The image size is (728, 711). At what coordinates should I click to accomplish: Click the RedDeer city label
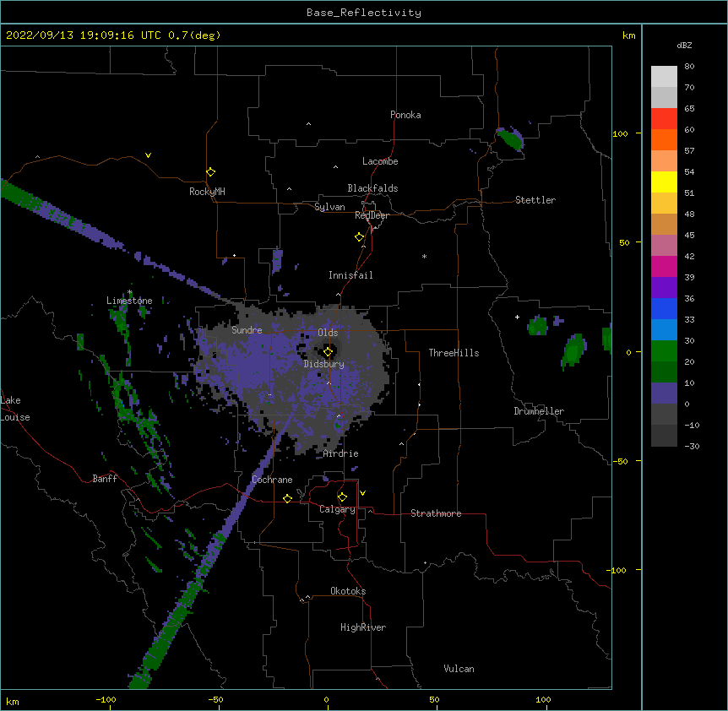pos(372,215)
